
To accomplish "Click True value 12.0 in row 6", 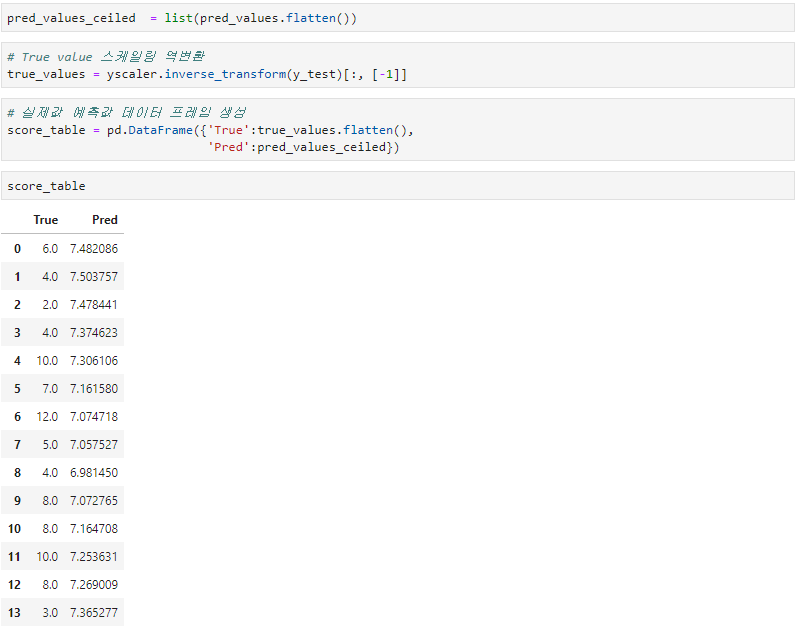I will click(x=47, y=416).
